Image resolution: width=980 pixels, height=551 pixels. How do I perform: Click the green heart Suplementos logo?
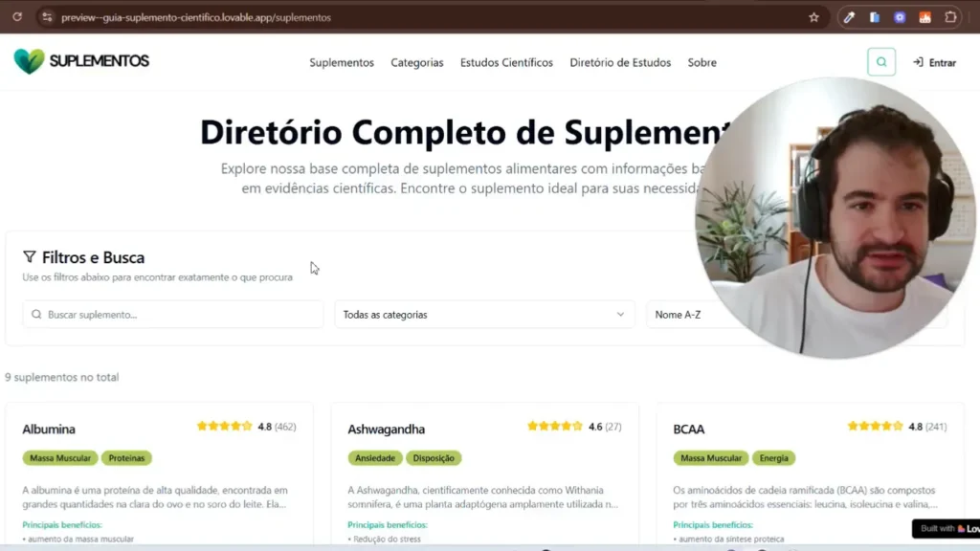tap(29, 61)
